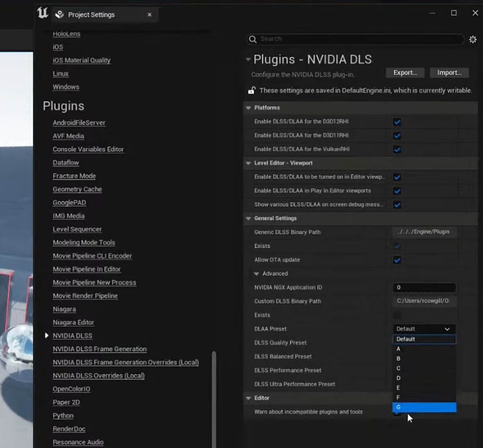This screenshot has width=483, height=448.
Task: Open Console Variables Editor settings
Action: coord(88,149)
